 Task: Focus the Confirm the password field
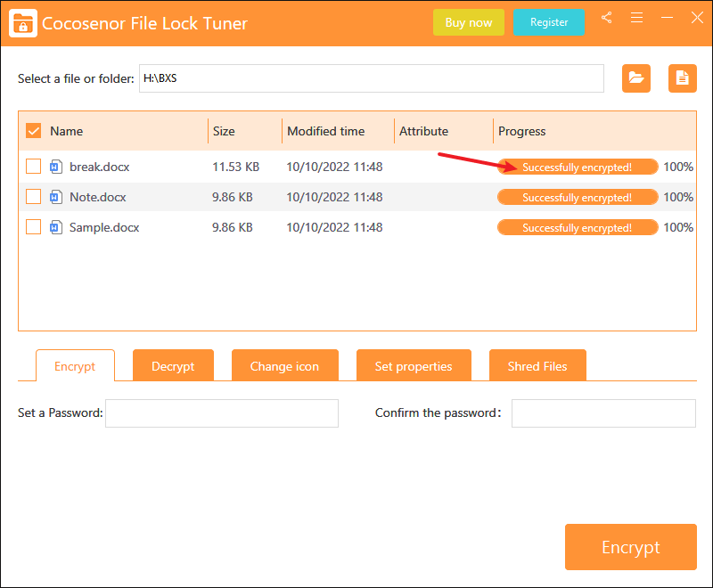click(603, 413)
